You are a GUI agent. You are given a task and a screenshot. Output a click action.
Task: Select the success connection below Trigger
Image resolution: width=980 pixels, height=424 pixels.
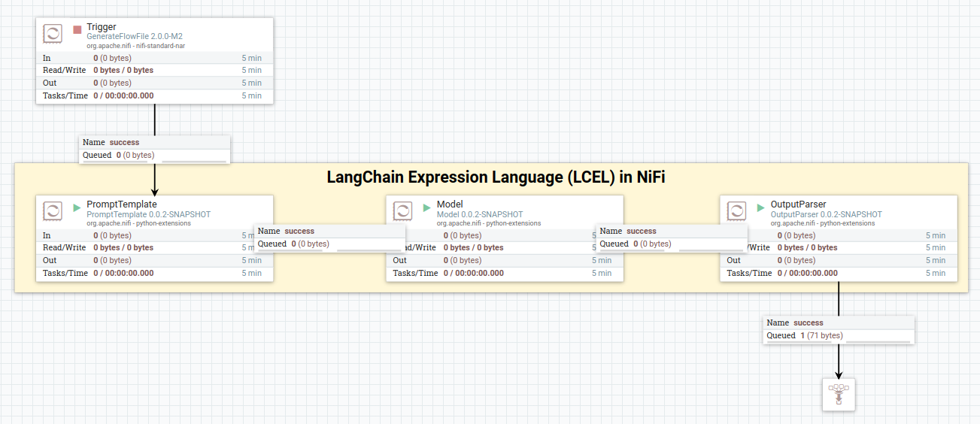154,149
